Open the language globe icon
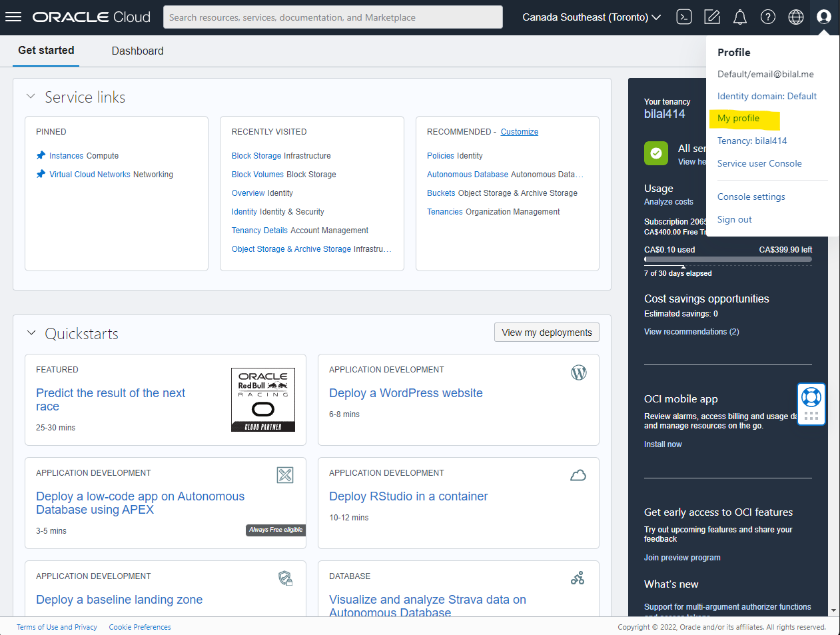 tap(796, 17)
